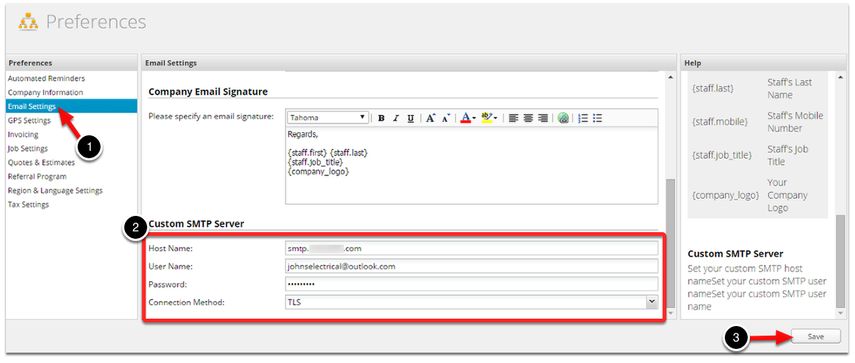Open Job Settings preferences

tap(27, 148)
